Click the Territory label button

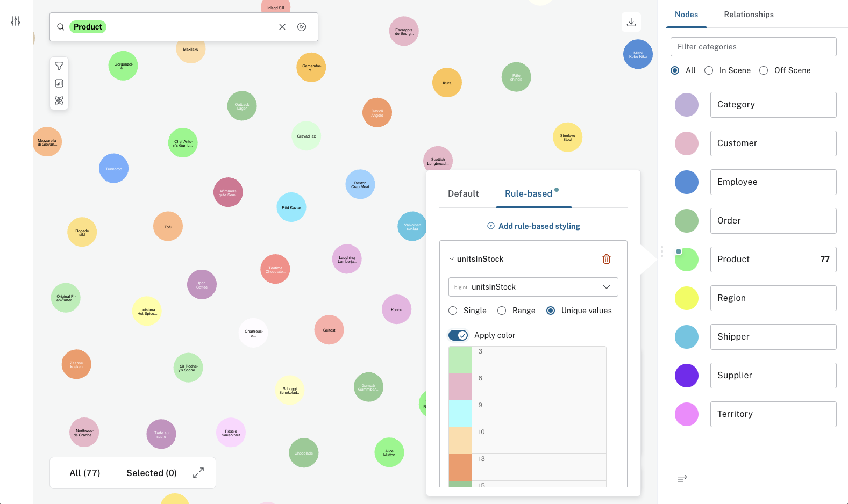pyautogui.click(x=773, y=414)
